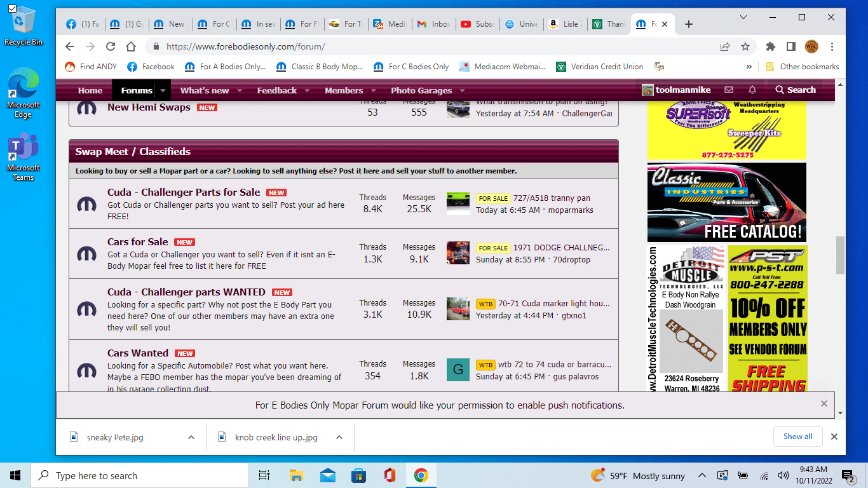Open options arrow for knob creek line up.jpg
868x488 pixels.
[x=339, y=437]
